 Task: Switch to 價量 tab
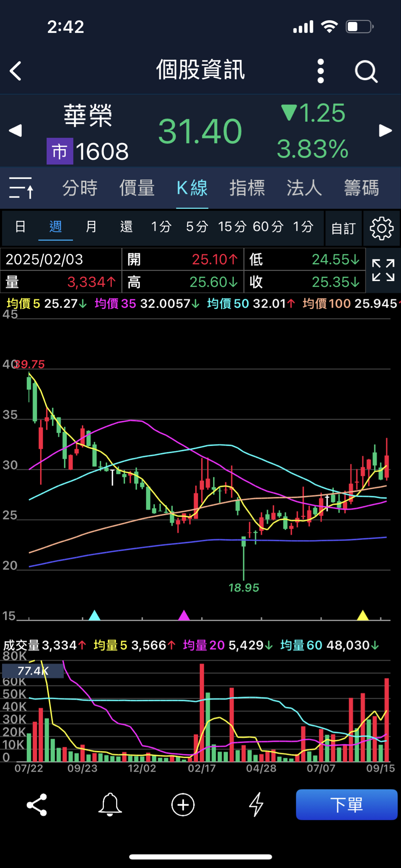tap(137, 188)
